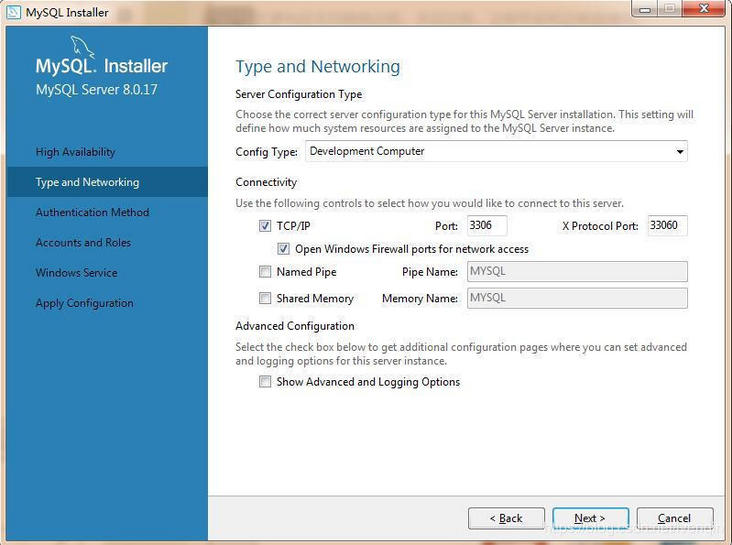Close the MySQL Installer window
732x545 pixels.
click(704, 9)
